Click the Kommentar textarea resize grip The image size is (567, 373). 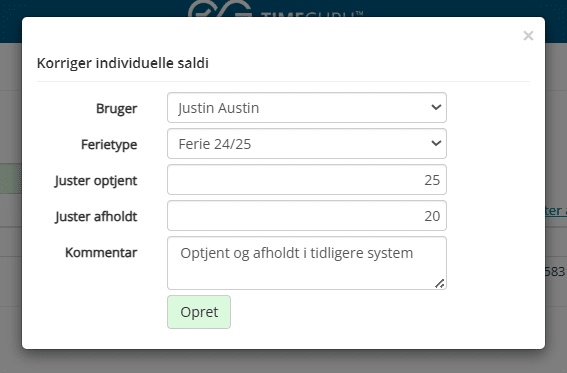tap(440, 284)
